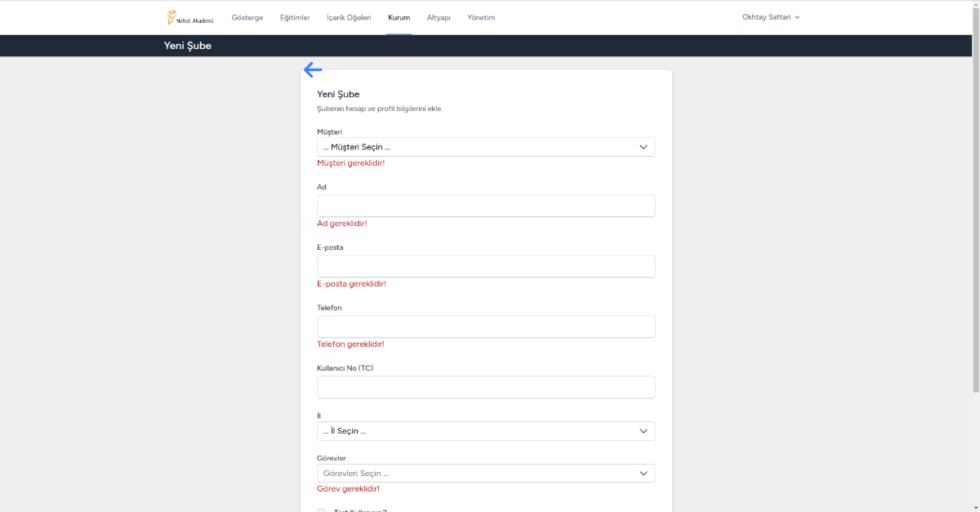The image size is (980, 512).
Task: Toggle the Test Kullanıcısı checkbox
Action: 322,510
